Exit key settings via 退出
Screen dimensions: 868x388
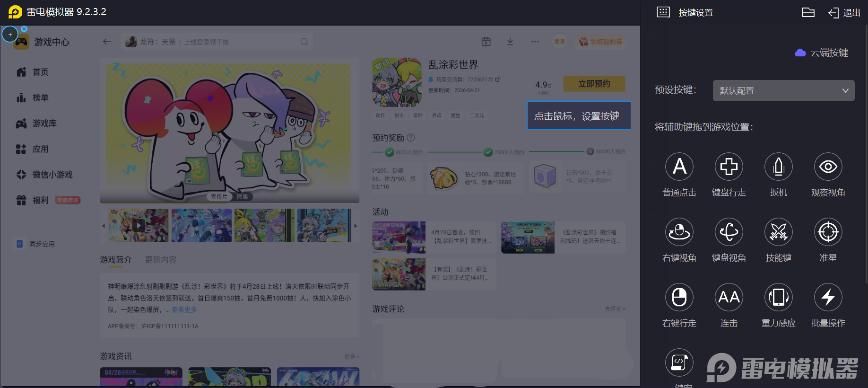pos(844,13)
